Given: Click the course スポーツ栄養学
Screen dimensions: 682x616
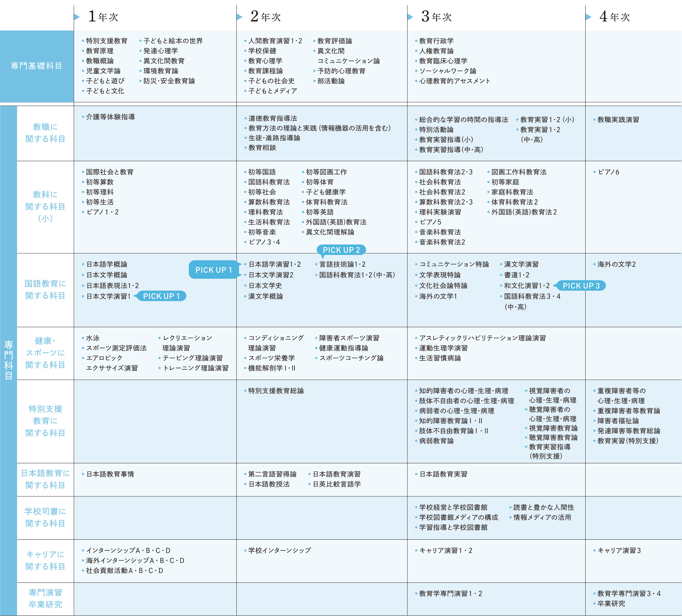Looking at the screenshot, I should pyautogui.click(x=271, y=358).
